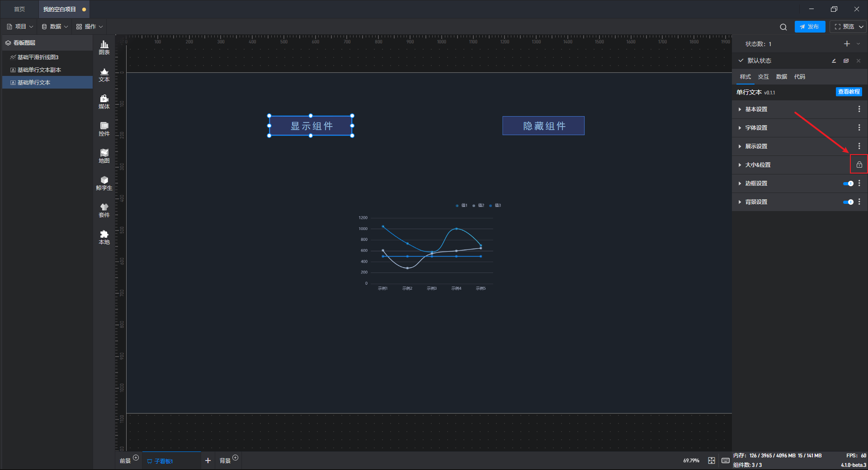Image resolution: width=868 pixels, height=470 pixels.
Task: Switch to the 数据 tab in properties panel
Action: tap(781, 77)
